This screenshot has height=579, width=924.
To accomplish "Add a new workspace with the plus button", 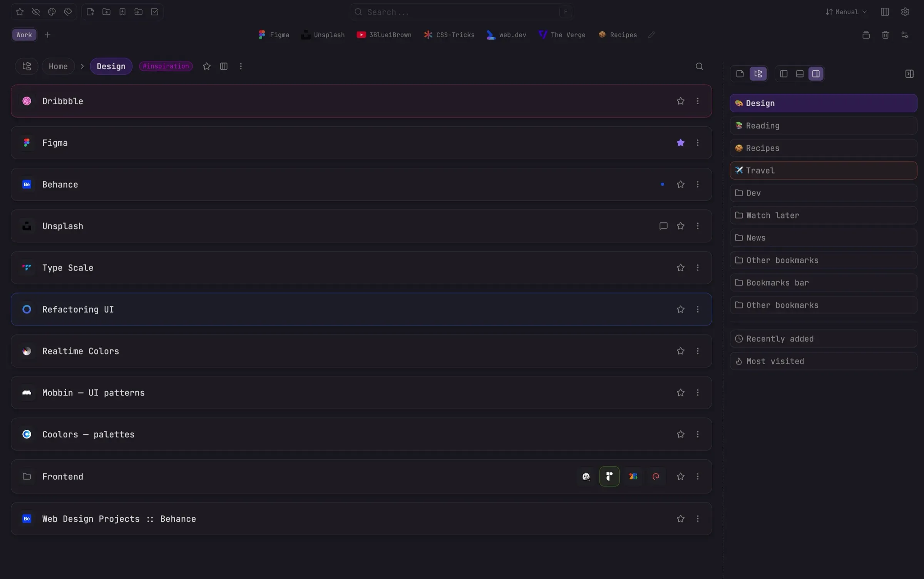I will pos(48,35).
